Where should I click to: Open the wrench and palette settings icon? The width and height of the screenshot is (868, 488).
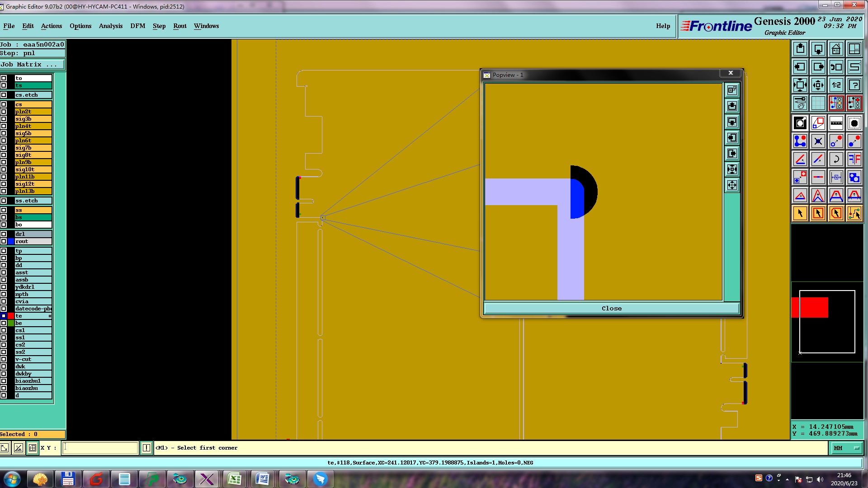pyautogui.click(x=800, y=103)
